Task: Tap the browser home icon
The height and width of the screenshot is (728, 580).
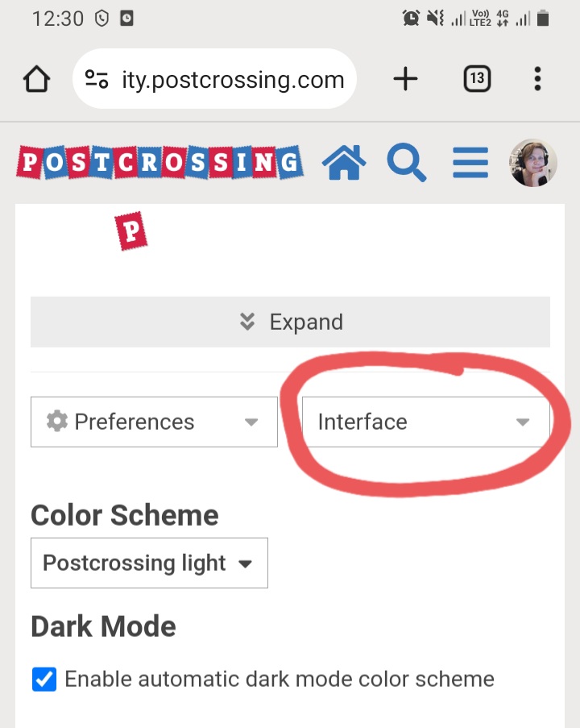Action: 37,78
